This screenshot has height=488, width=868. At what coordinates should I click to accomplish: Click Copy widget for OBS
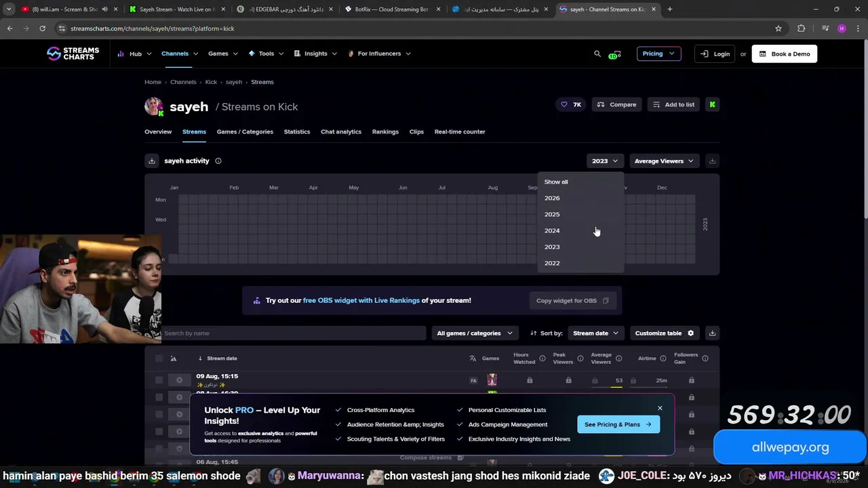click(x=572, y=300)
